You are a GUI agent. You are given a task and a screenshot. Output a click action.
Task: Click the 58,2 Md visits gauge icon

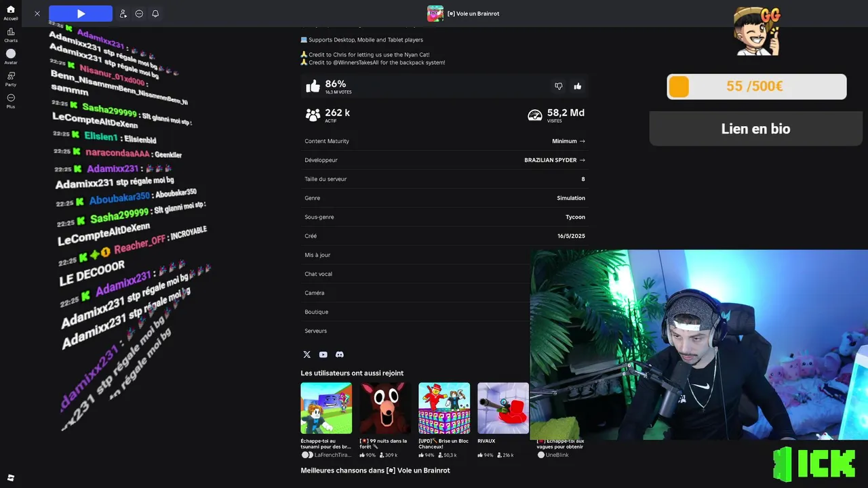tap(535, 115)
